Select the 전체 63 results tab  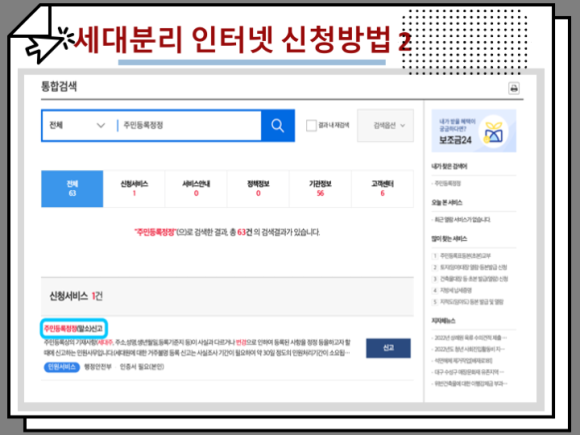point(72,189)
